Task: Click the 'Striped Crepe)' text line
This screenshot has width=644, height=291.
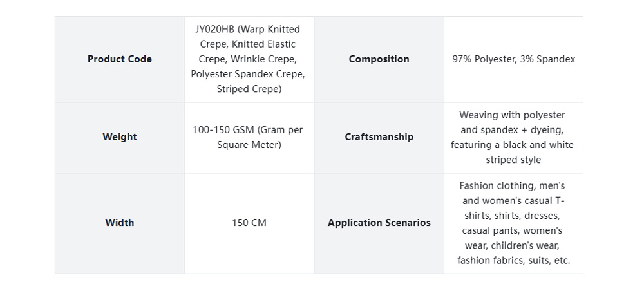Action: click(x=249, y=89)
